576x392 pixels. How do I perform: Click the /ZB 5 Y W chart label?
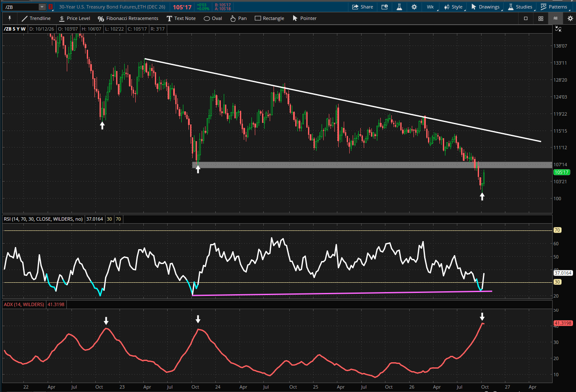14,29
